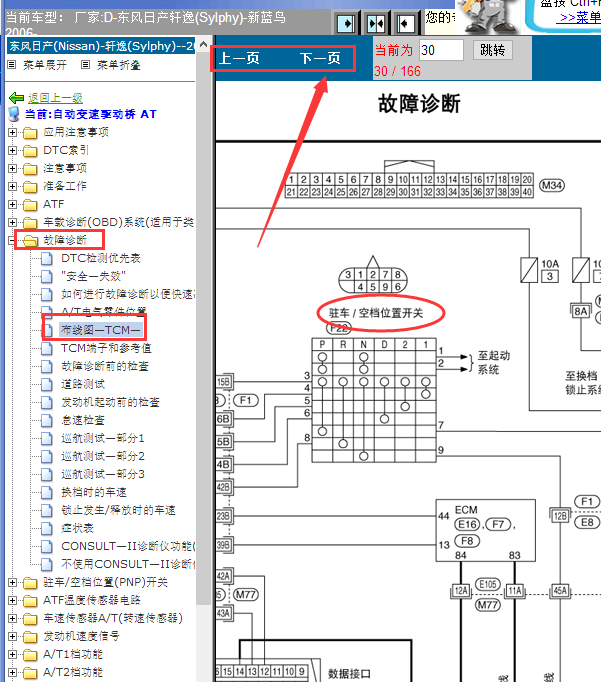Open the 故障诊断前的检查 page
601x682 pixels.
tap(105, 366)
